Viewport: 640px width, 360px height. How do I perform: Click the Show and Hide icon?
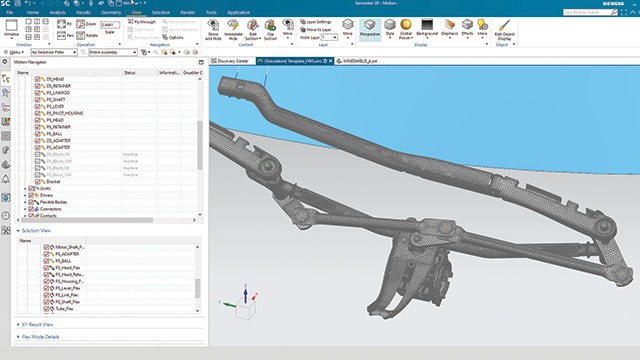coord(213,29)
